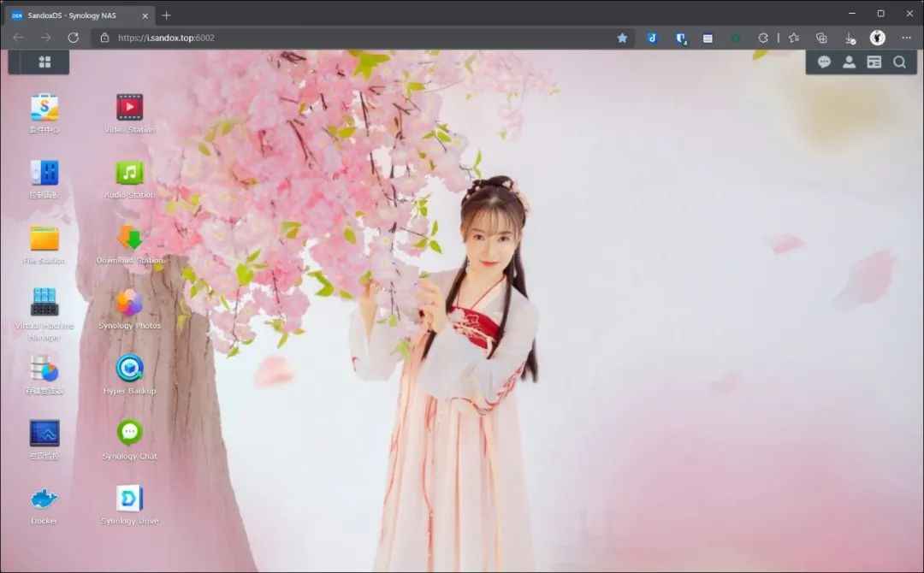Image resolution: width=924 pixels, height=573 pixels.
Task: Focus the address bar showing i.sandox.top:6002
Action: pyautogui.click(x=363, y=38)
